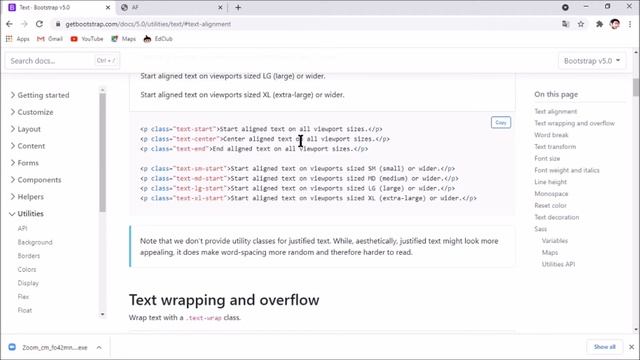Switch to the Text Bootstrap v5.0 tab
Viewport: 640px width, 360px height.
59,7
